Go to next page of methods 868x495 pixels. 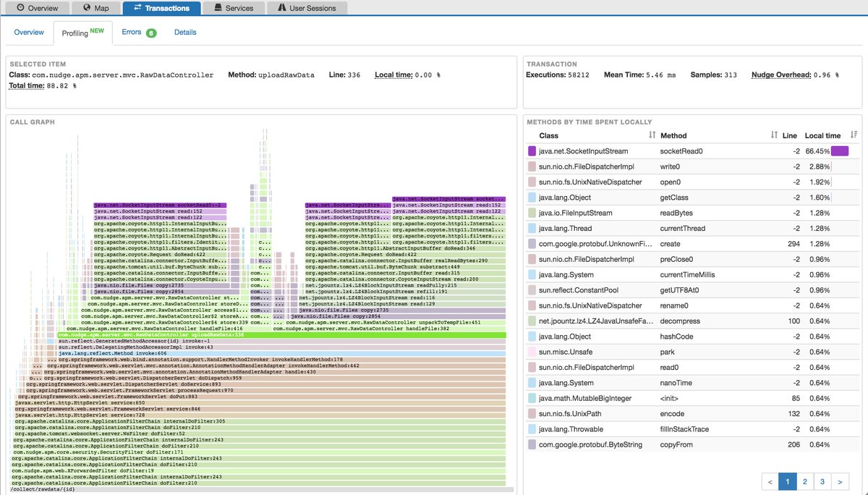pos(839,481)
